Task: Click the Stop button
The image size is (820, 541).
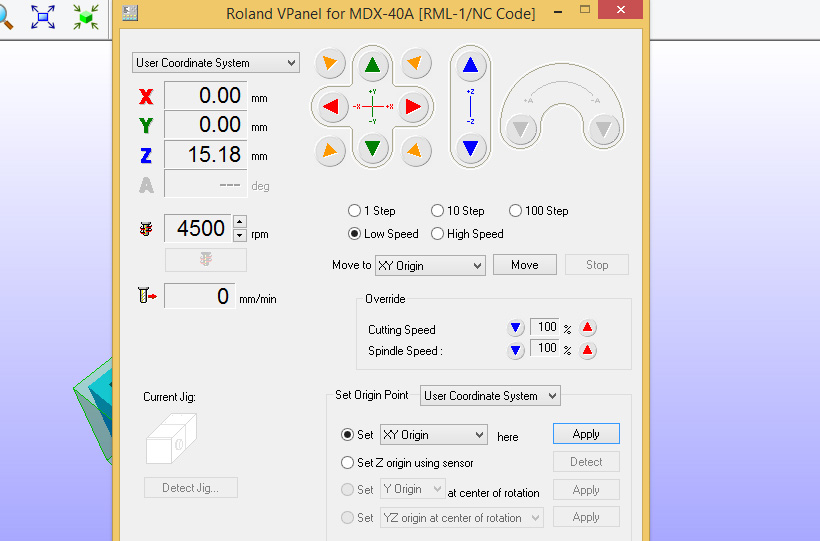Action: pos(597,265)
